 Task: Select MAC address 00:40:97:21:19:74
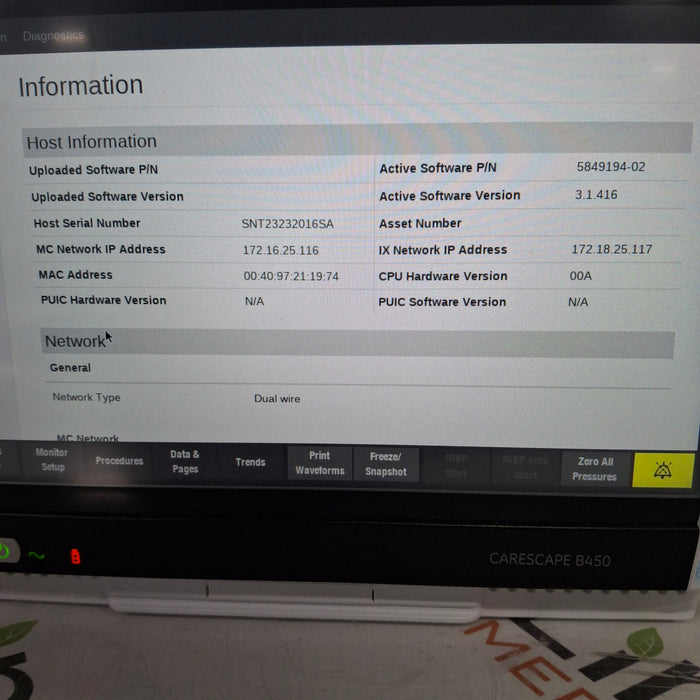291,276
